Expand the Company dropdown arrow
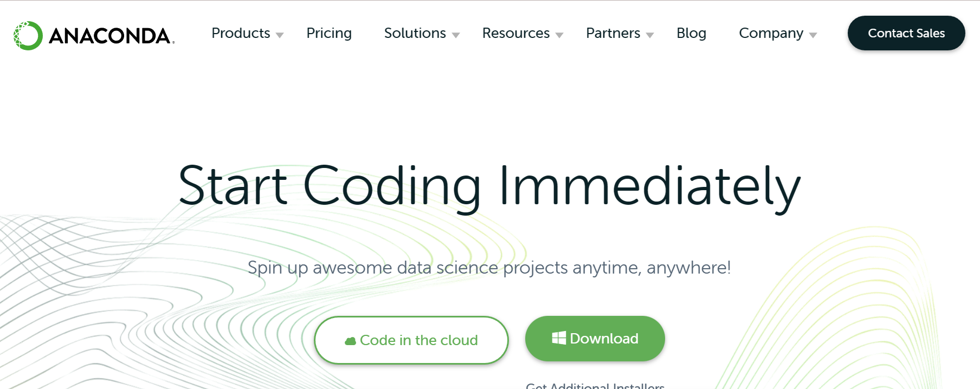Image resolution: width=980 pixels, height=389 pixels. (813, 35)
